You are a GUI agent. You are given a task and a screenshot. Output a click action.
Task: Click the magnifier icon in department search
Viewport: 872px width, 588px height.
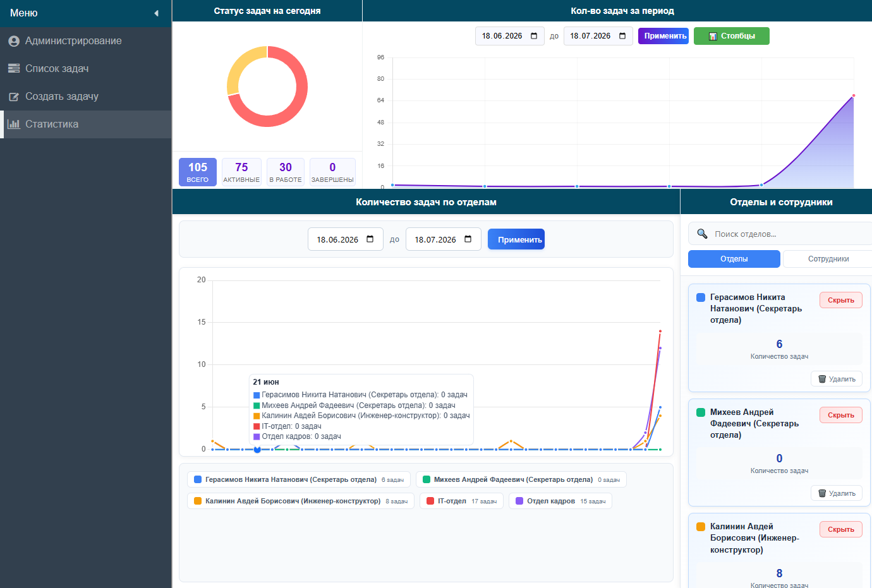(702, 234)
